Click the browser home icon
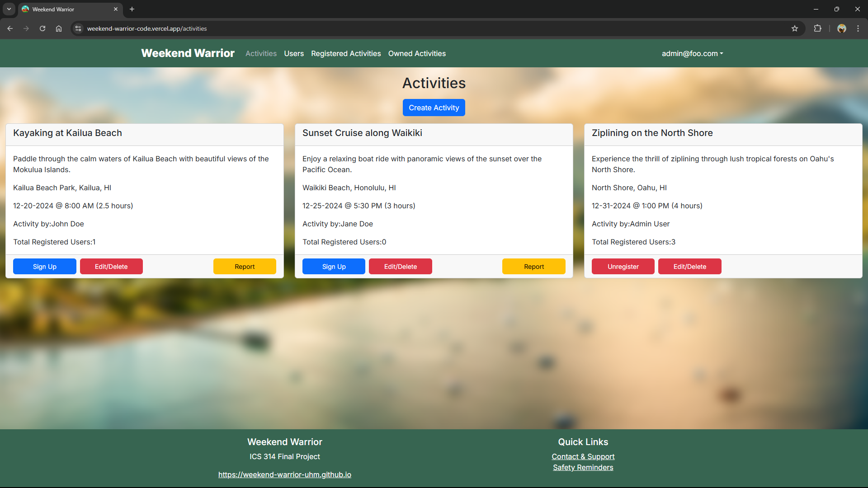 point(58,28)
